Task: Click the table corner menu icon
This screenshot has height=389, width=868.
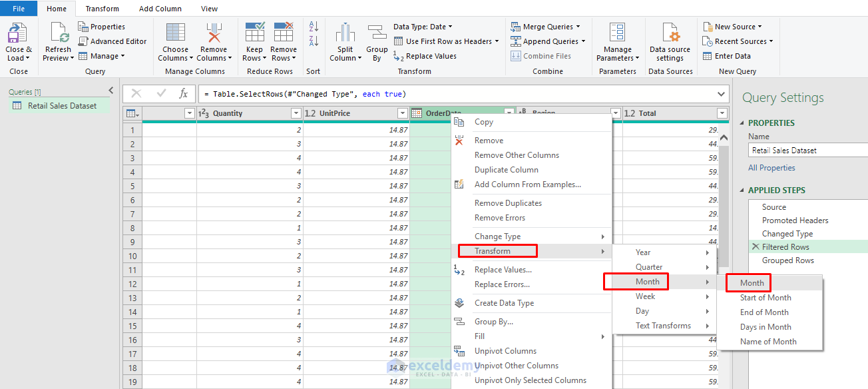Action: click(x=132, y=113)
